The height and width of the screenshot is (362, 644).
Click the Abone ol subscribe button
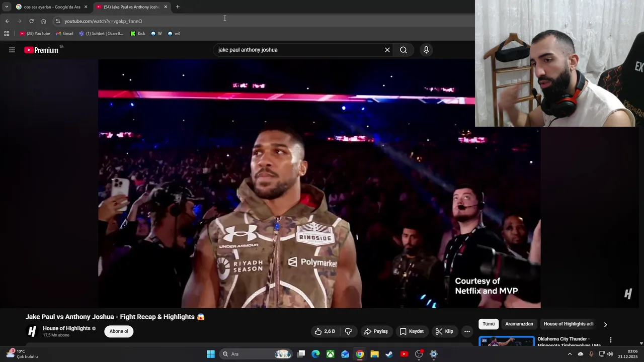[119, 331]
